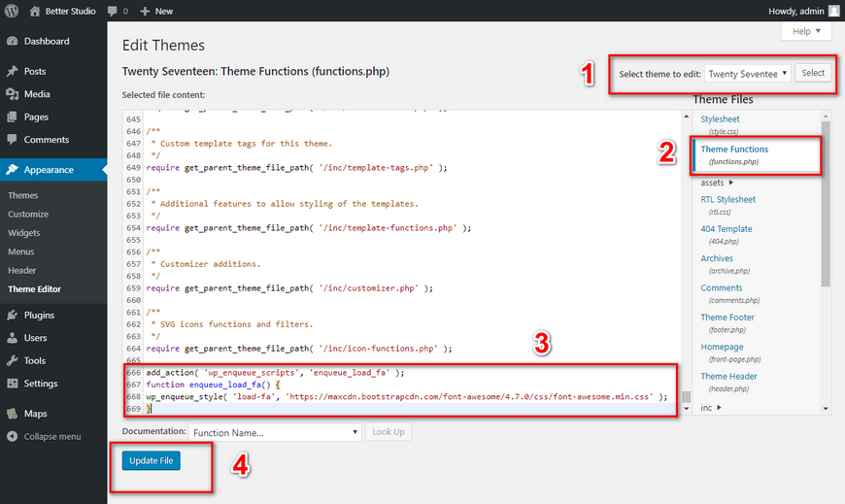The height and width of the screenshot is (504, 845).
Task: Click the Plugins plug icon
Action: coord(12,315)
